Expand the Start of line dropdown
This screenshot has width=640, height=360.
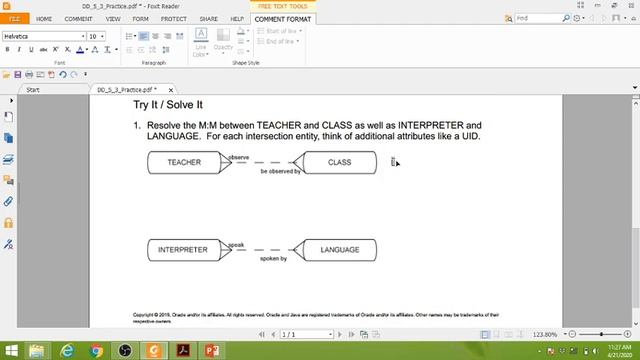(x=300, y=31)
